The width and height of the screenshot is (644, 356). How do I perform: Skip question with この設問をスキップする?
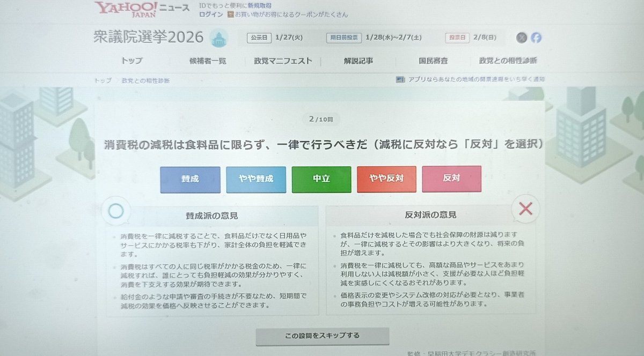click(322, 336)
